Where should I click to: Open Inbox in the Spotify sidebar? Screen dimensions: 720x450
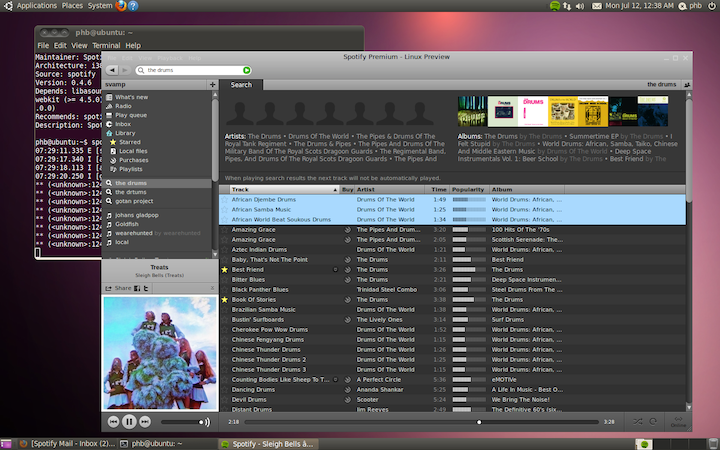point(123,124)
